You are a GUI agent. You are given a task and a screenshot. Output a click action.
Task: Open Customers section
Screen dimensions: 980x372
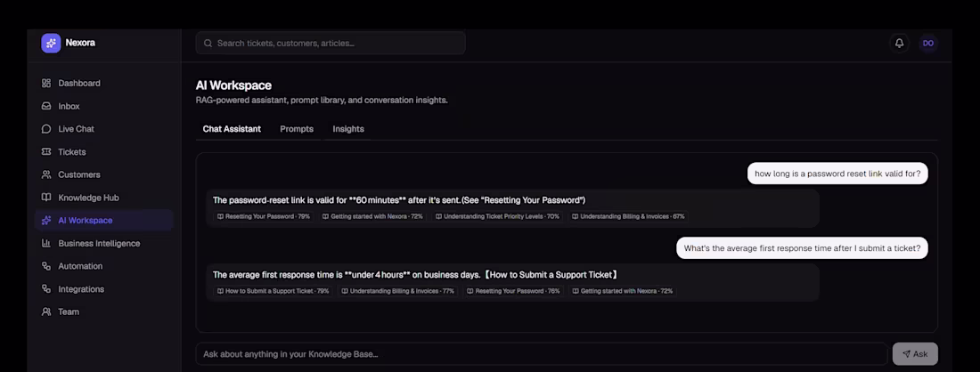103,174
